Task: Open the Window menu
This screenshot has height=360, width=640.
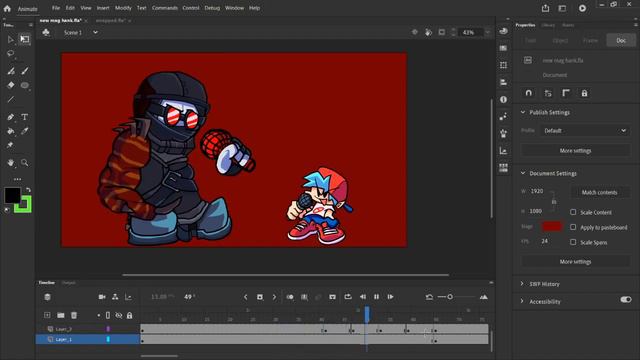Action: pyautogui.click(x=234, y=8)
